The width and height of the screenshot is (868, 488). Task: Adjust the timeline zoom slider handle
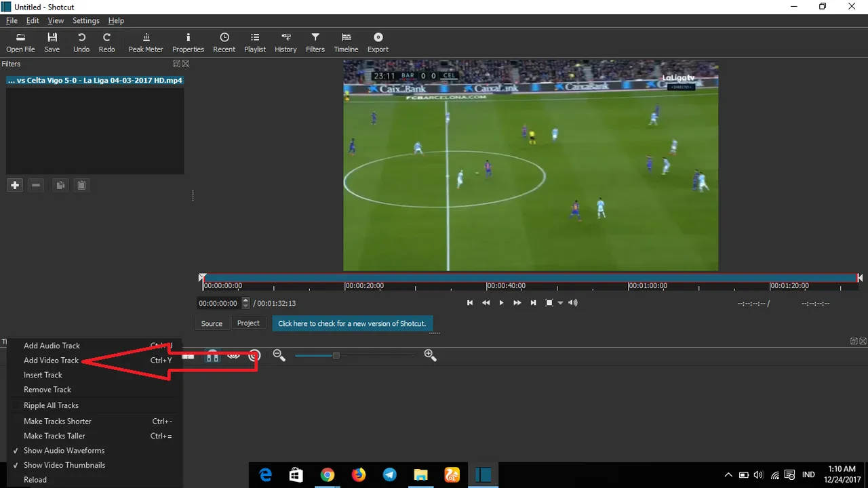coord(336,355)
